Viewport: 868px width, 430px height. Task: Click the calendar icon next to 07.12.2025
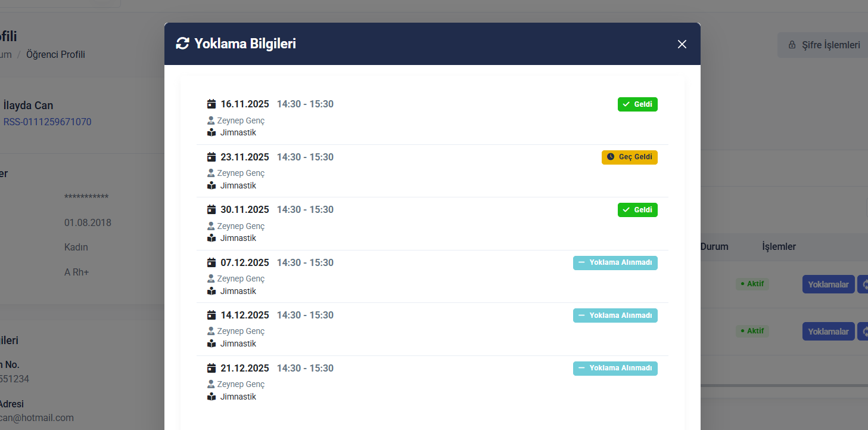pyautogui.click(x=211, y=262)
